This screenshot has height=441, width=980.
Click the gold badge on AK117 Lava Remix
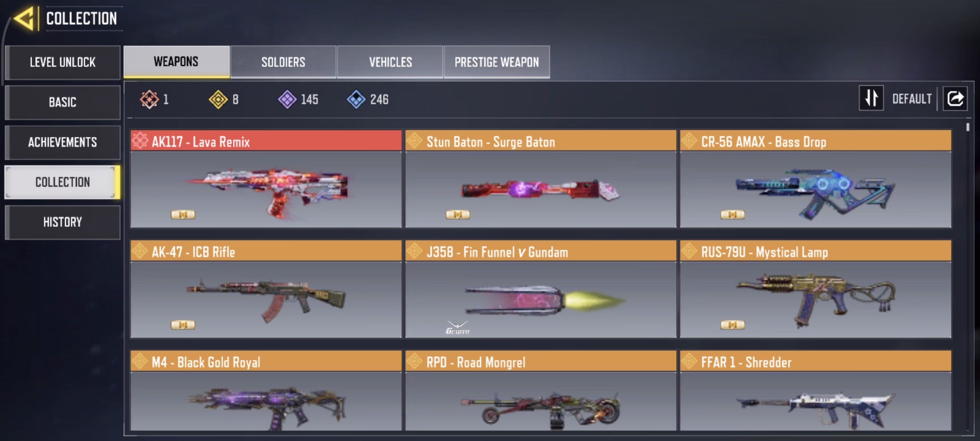tap(183, 214)
